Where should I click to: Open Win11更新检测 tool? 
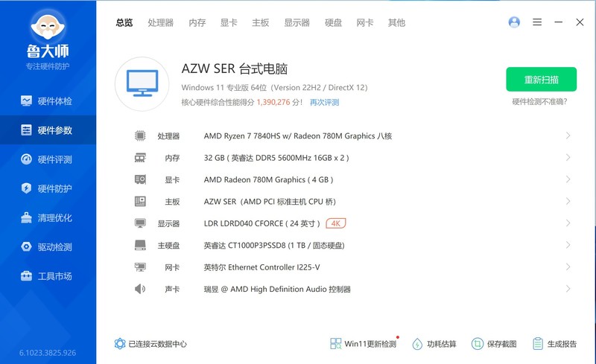(x=364, y=344)
